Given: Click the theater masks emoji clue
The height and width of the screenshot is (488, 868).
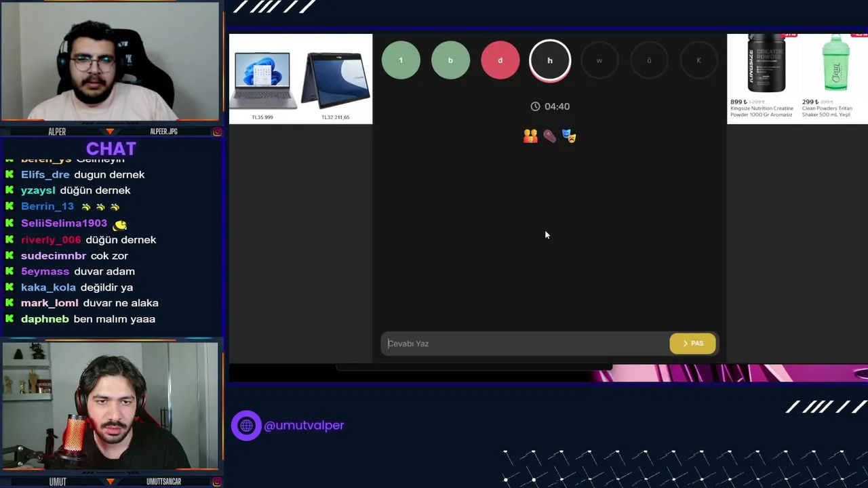Looking at the screenshot, I should tap(569, 136).
